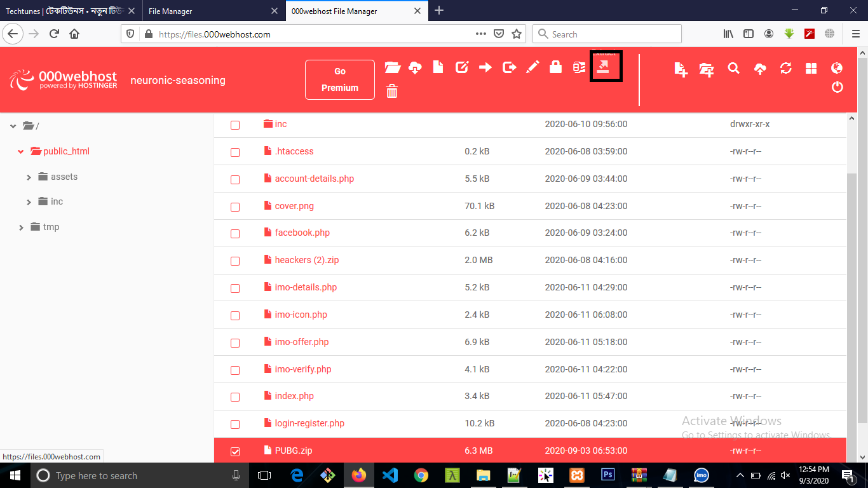
Task: Select the 000webhost File Manager tab
Action: click(x=356, y=11)
